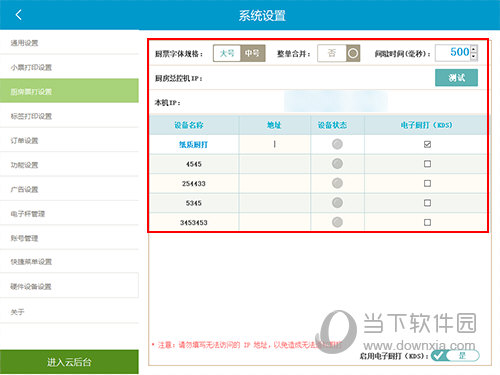
Task: Open 关于 in the sidebar
Action: 69,311
